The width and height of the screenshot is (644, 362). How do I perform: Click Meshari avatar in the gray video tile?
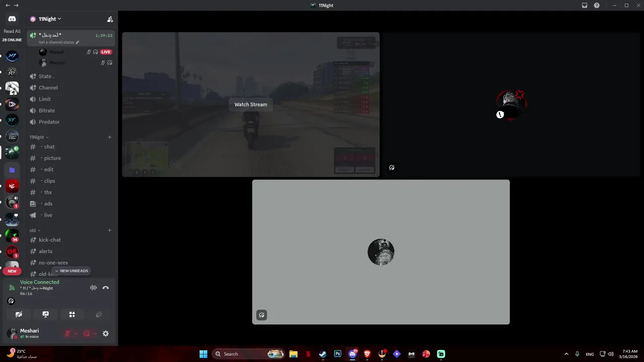pyautogui.click(x=381, y=252)
